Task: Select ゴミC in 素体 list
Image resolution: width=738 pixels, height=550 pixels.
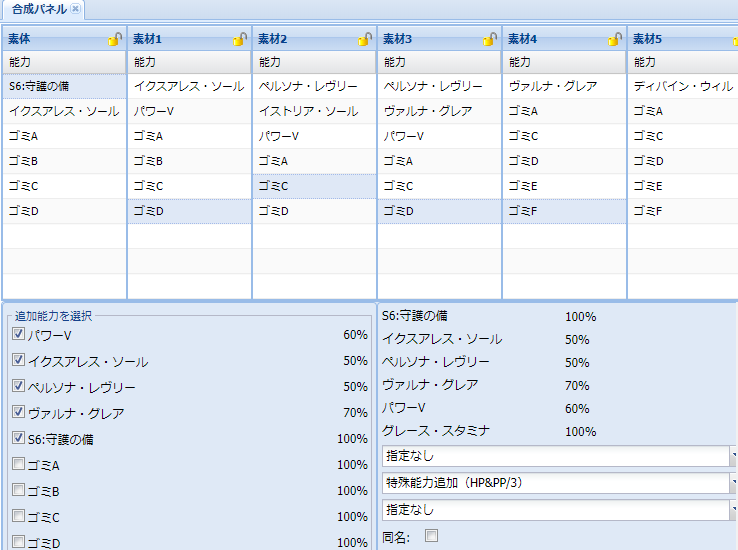Action: tap(64, 186)
